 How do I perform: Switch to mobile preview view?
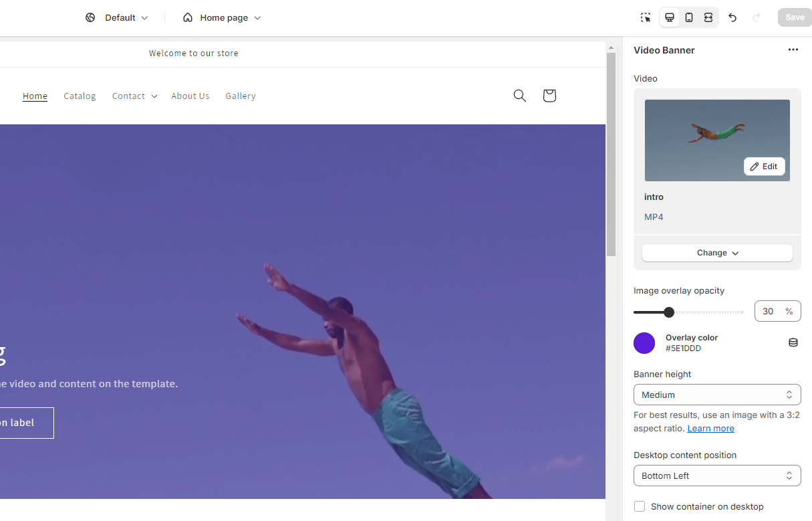point(689,17)
